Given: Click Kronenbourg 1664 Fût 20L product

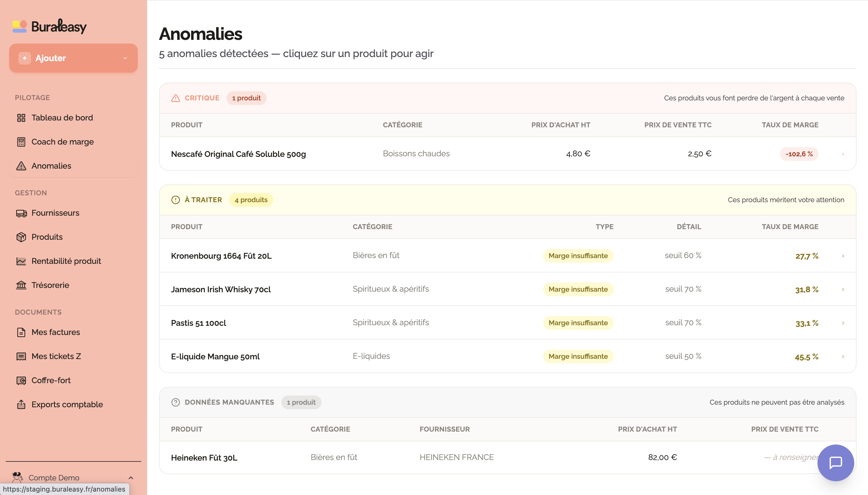Looking at the screenshot, I should [221, 256].
